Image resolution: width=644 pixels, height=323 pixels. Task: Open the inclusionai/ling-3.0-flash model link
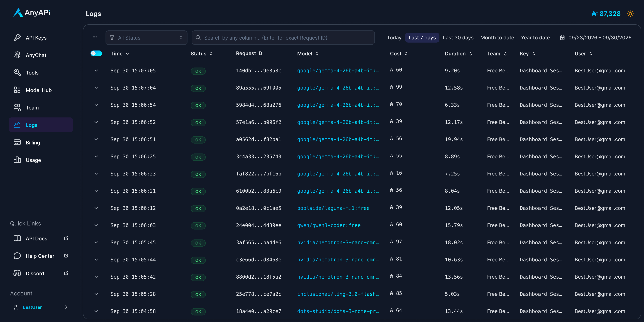click(x=338, y=295)
